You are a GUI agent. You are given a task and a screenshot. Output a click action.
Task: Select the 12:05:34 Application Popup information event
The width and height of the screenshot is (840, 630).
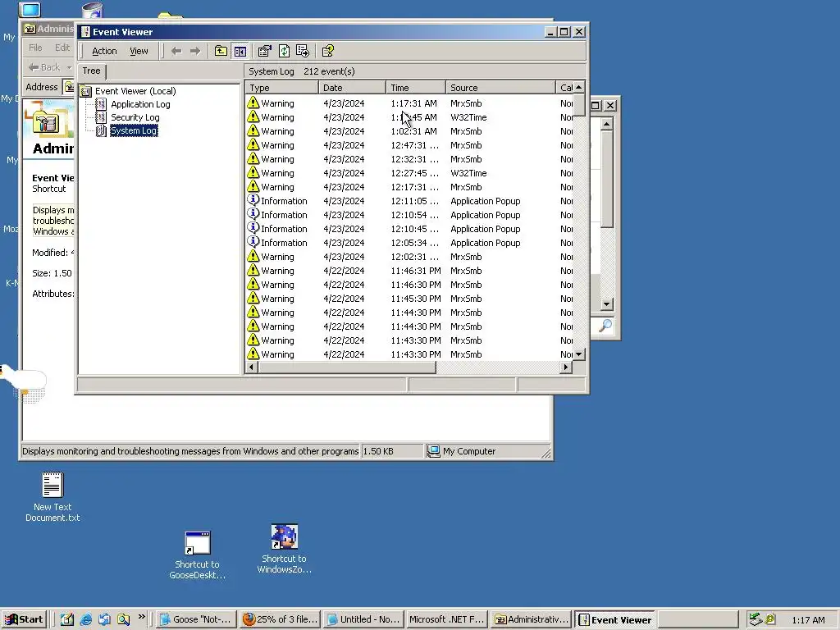pos(409,243)
